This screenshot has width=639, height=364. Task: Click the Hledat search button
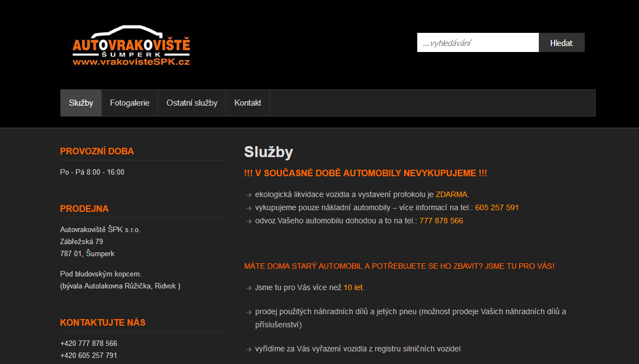(x=562, y=43)
